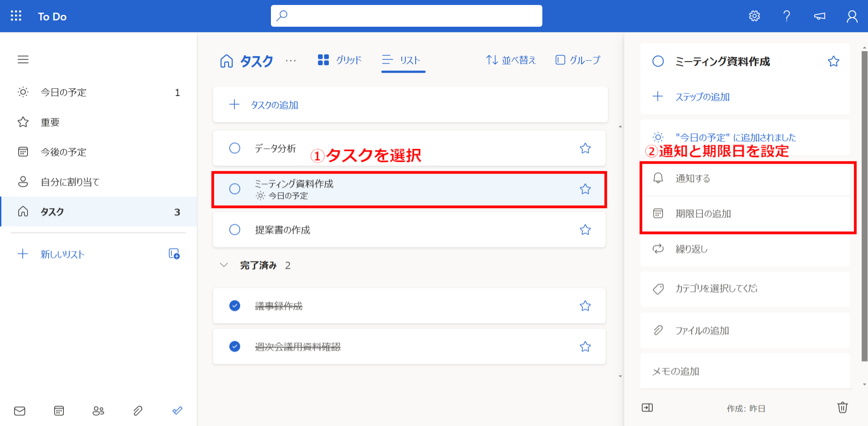Send feedback via the megaphone icon
The height and width of the screenshot is (426, 868).
click(x=819, y=15)
